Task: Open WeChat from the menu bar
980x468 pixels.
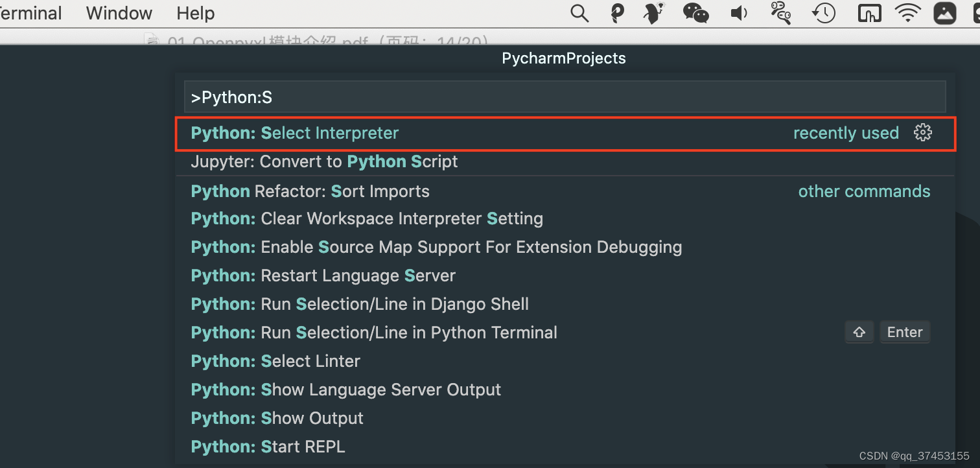Action: coord(695,13)
